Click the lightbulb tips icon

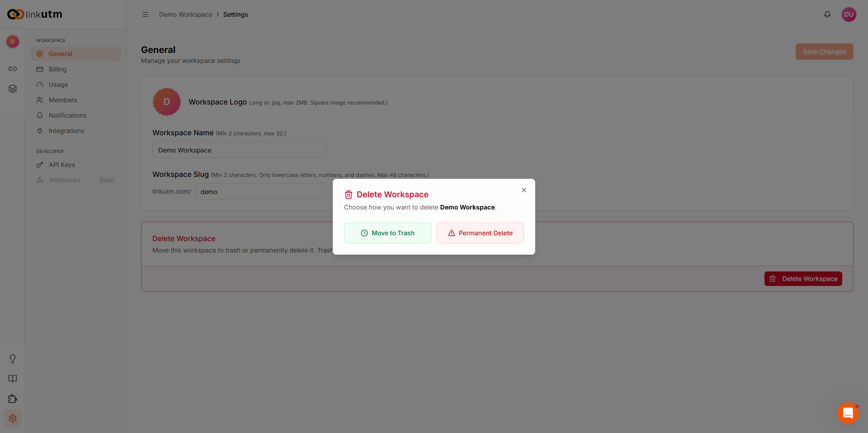(13, 359)
